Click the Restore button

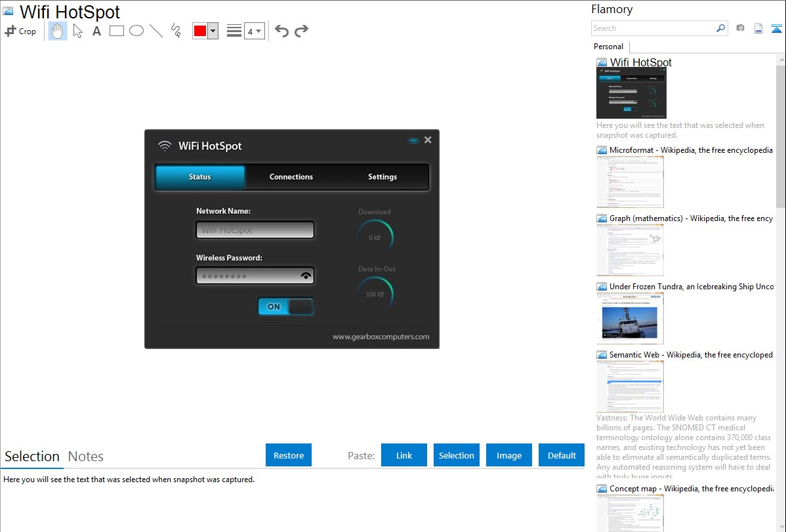point(289,455)
